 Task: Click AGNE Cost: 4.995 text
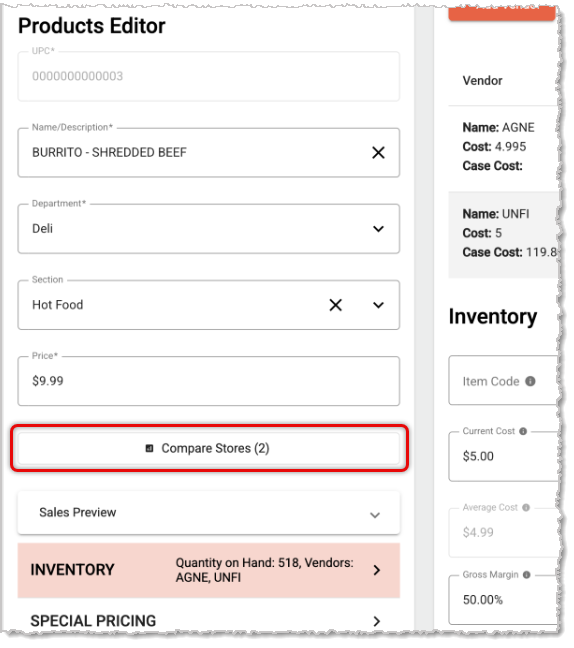point(494,147)
